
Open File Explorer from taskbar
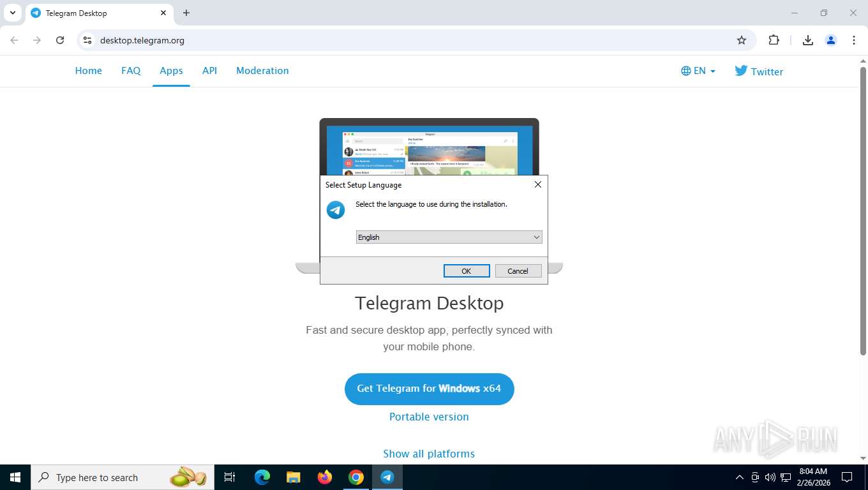[x=294, y=477]
